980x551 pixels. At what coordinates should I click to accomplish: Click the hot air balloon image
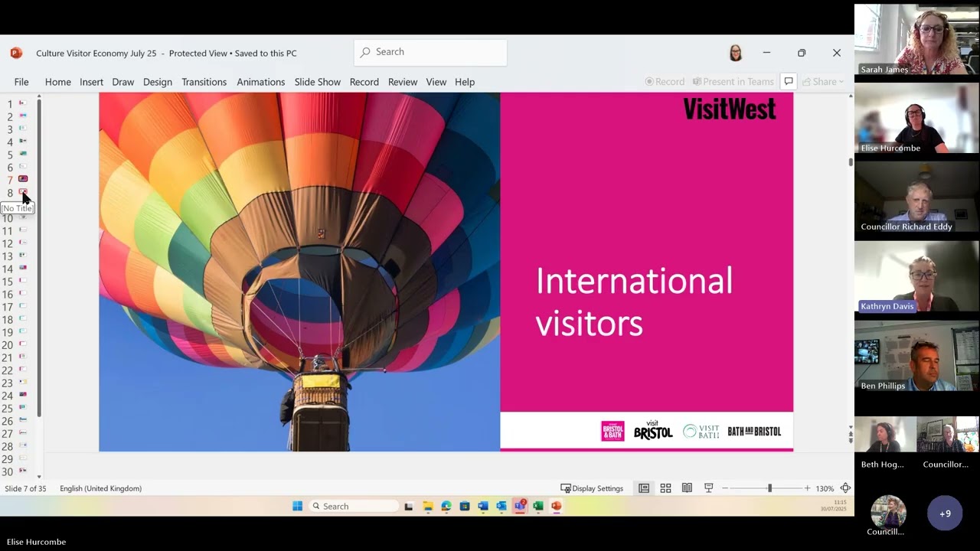coord(299,272)
